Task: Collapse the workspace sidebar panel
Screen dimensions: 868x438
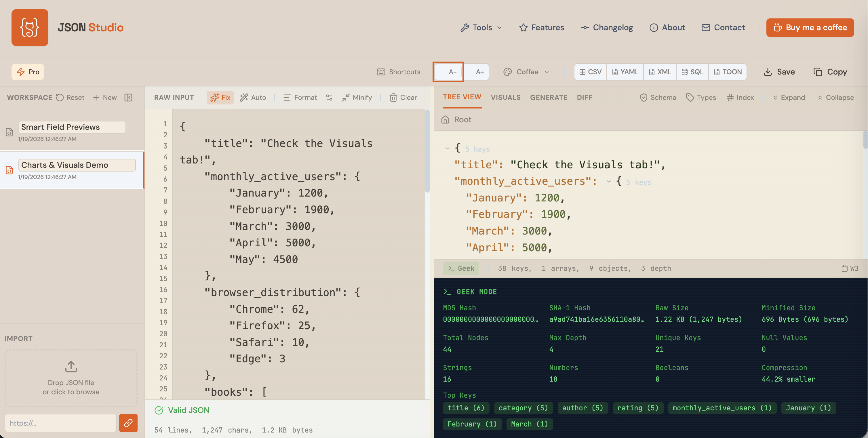Action: point(128,97)
